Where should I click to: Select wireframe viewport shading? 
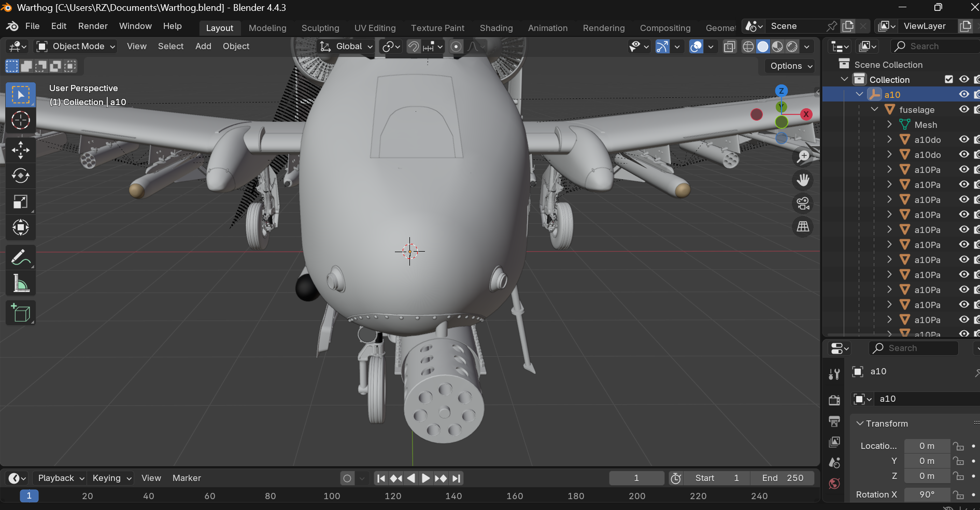coord(748,47)
